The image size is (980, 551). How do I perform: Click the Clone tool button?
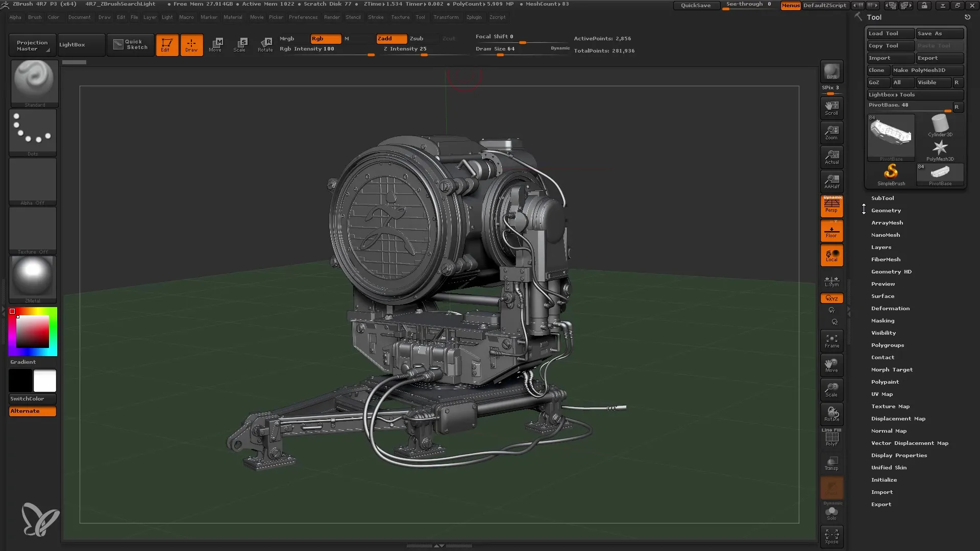click(876, 70)
